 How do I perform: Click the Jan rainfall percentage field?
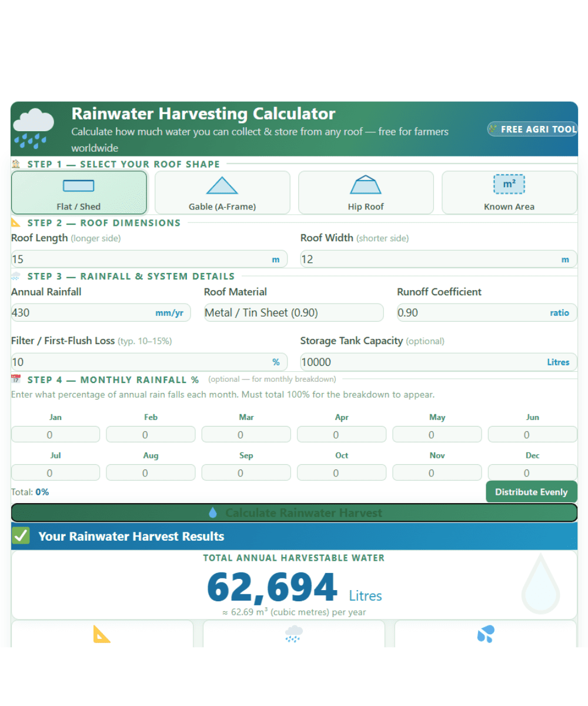(x=55, y=435)
